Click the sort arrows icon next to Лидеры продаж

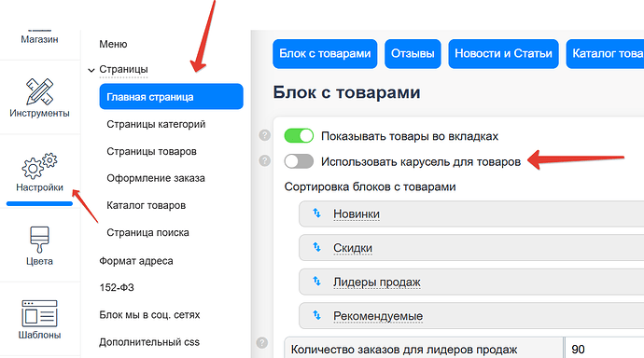pos(316,282)
